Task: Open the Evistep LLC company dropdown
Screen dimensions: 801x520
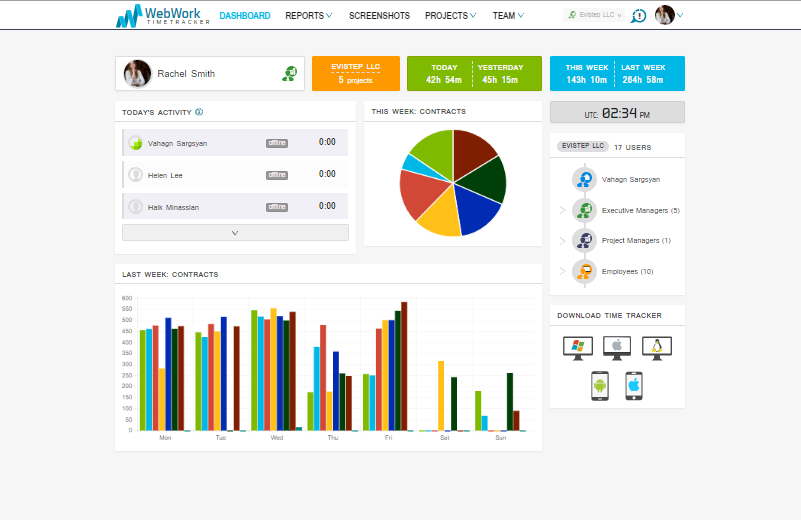Action: pos(594,15)
